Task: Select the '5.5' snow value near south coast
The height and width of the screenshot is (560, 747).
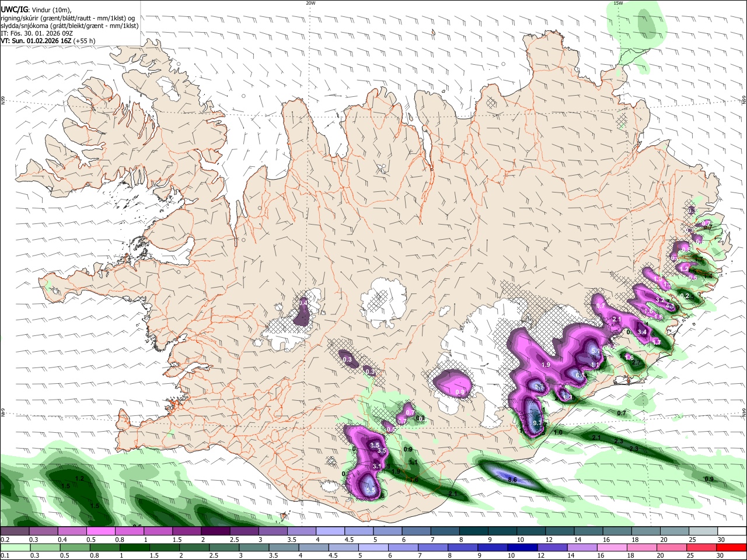Action: pyautogui.click(x=371, y=490)
